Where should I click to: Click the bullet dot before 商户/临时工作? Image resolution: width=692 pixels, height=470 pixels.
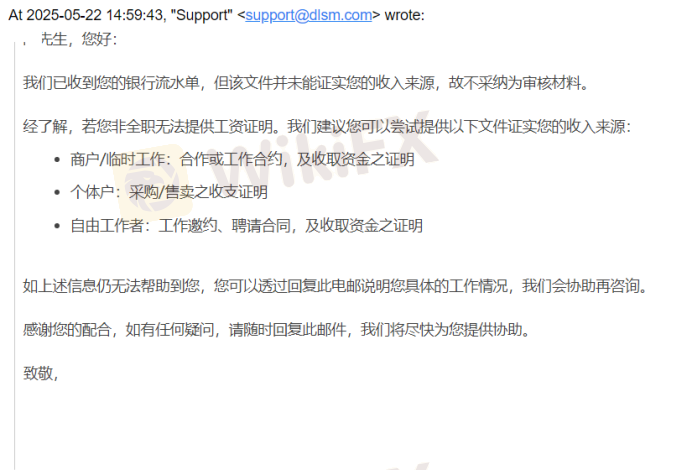pyautogui.click(x=57, y=160)
